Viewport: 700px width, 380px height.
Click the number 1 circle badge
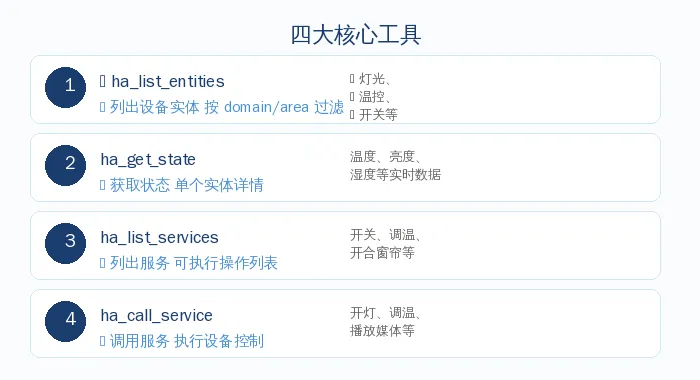point(65,88)
